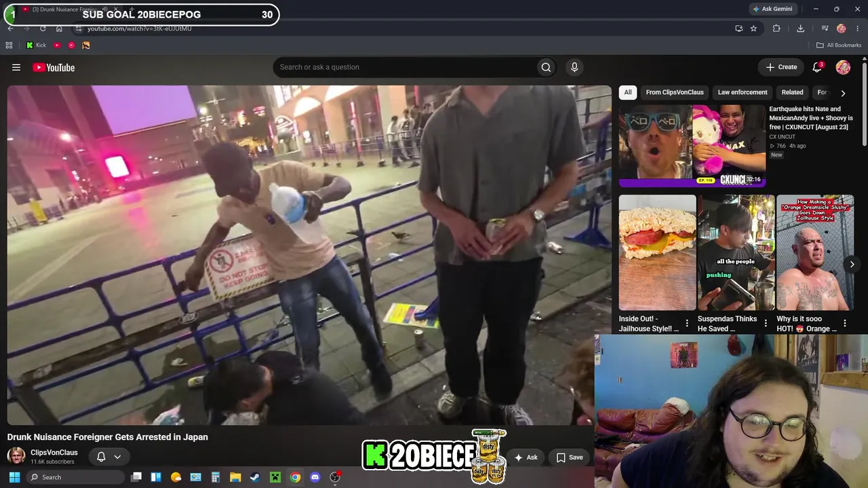Viewport: 868px width, 488px height.
Task: Open options for the Suspendas Thinks short
Action: click(x=766, y=323)
